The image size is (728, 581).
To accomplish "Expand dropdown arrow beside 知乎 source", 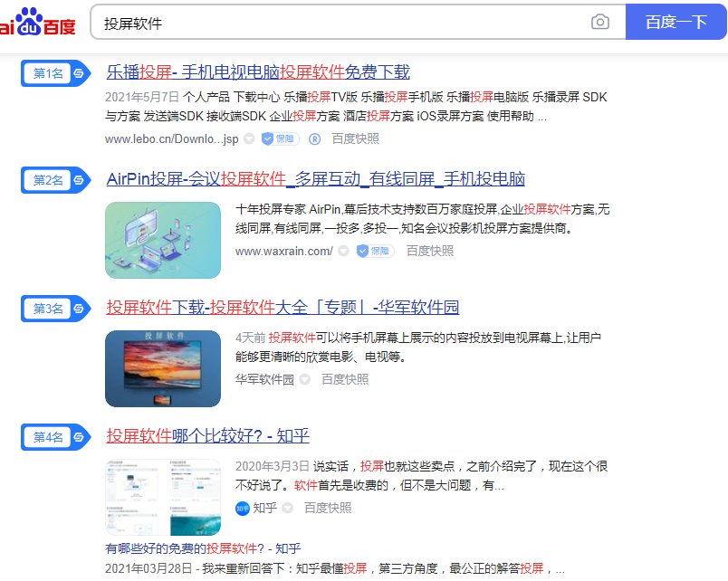I will tap(288, 508).
